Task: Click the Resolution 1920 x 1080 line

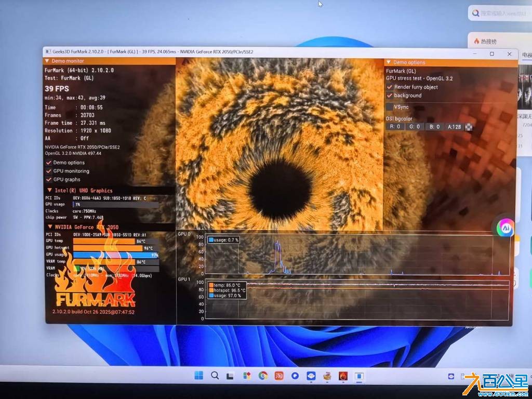Action: pyautogui.click(x=78, y=130)
